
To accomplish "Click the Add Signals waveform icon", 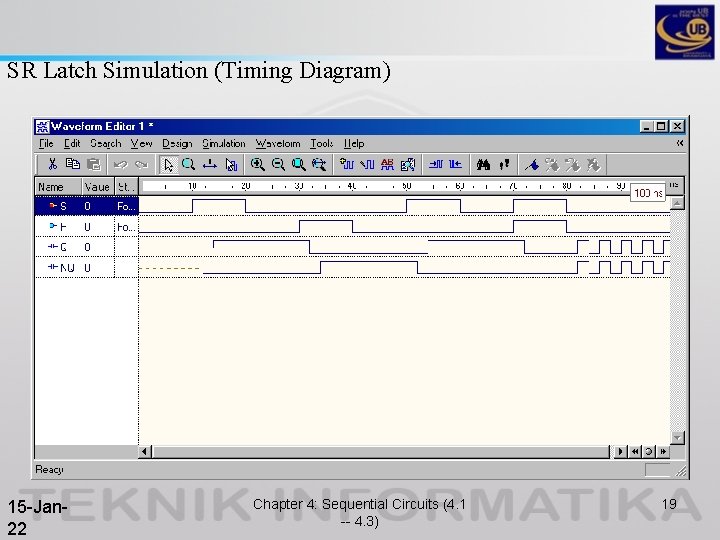I will [x=347, y=164].
